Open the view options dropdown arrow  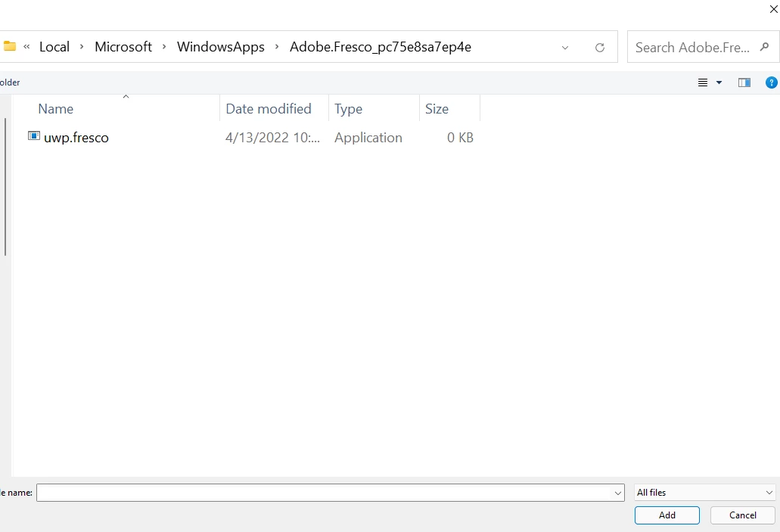(x=719, y=82)
